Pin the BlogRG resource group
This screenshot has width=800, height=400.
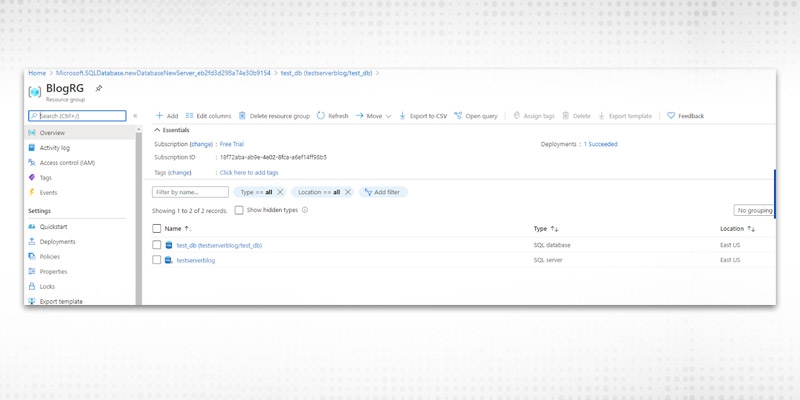[x=99, y=88]
